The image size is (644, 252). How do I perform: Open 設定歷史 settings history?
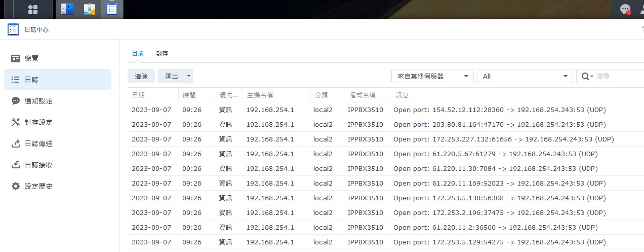coord(38,186)
